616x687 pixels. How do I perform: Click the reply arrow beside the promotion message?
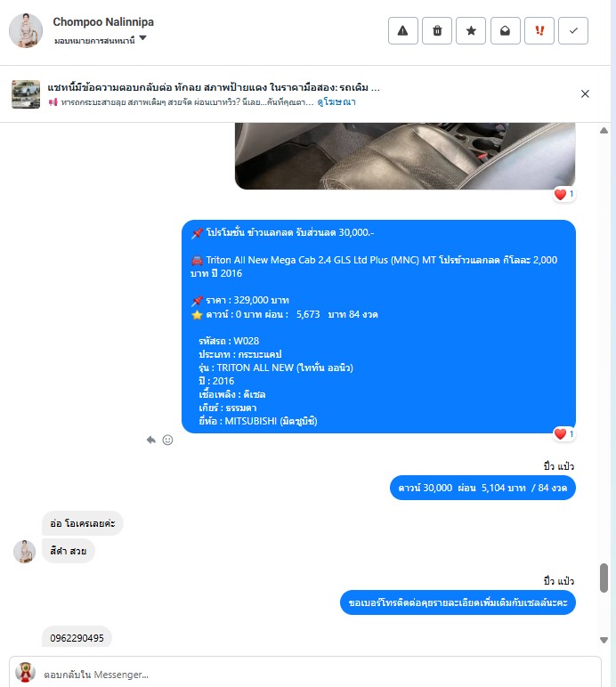pos(151,440)
